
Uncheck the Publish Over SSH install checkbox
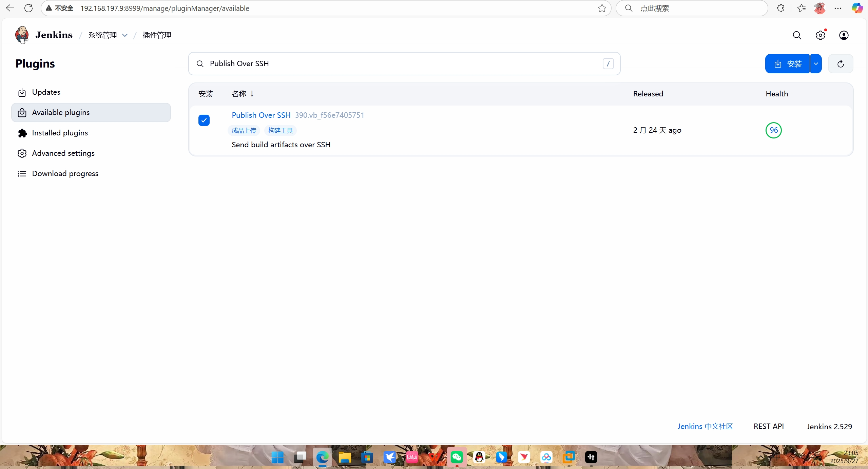tap(204, 120)
